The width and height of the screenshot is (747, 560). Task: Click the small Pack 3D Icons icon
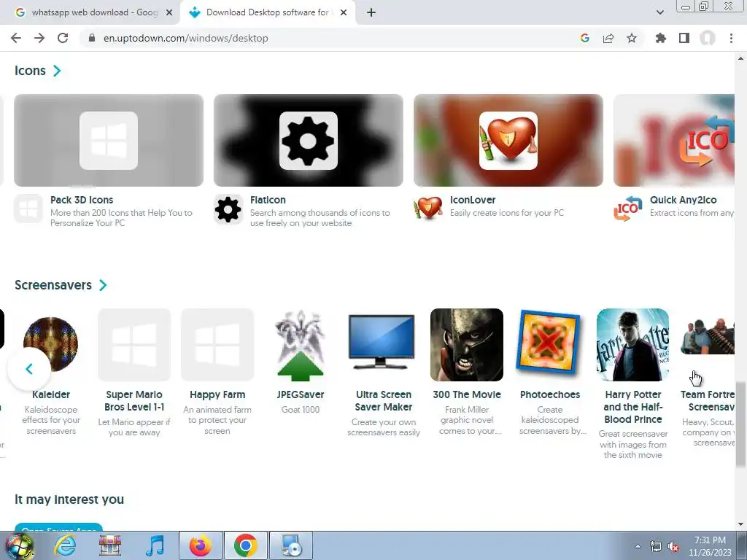coord(28,209)
